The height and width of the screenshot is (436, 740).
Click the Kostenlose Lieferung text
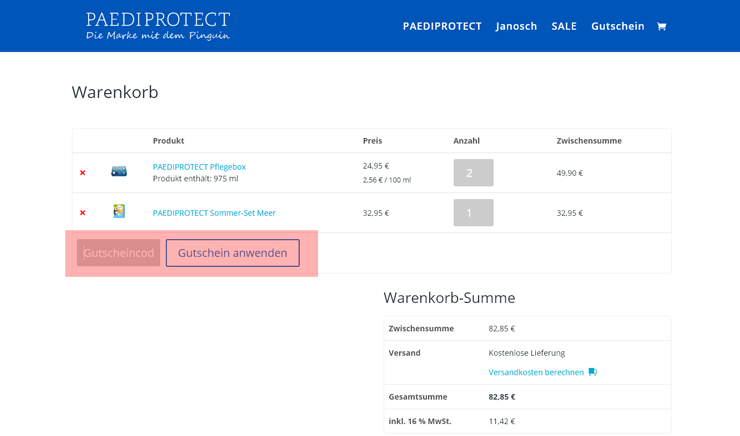pos(527,353)
